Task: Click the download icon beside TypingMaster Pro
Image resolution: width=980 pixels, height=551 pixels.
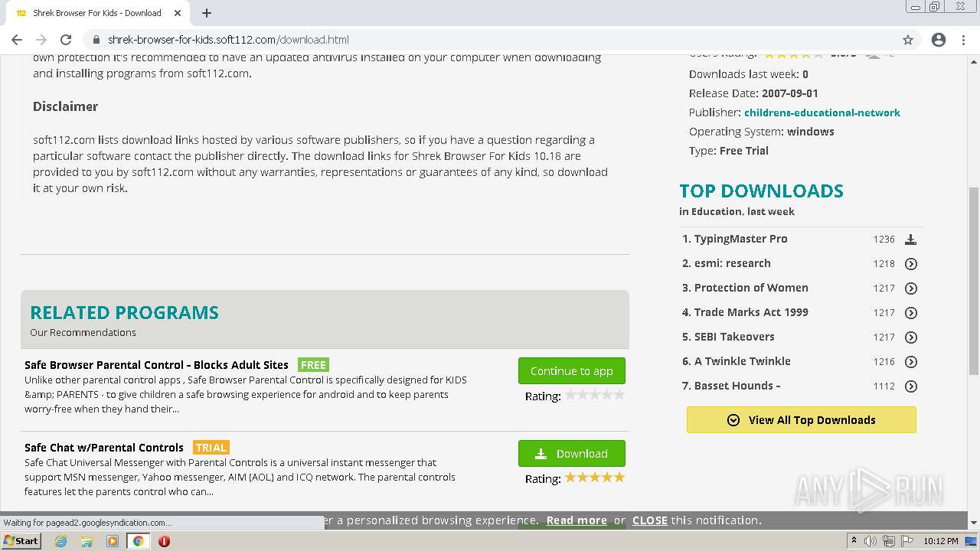Action: click(x=910, y=240)
